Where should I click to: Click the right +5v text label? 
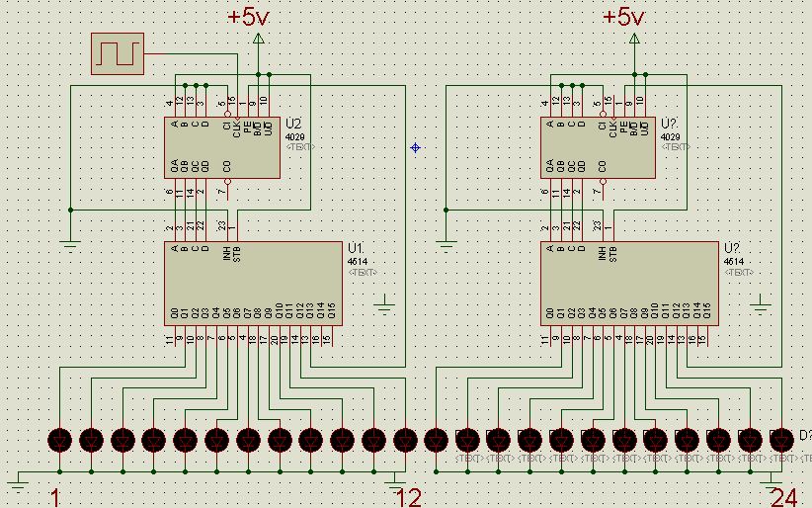(x=623, y=17)
